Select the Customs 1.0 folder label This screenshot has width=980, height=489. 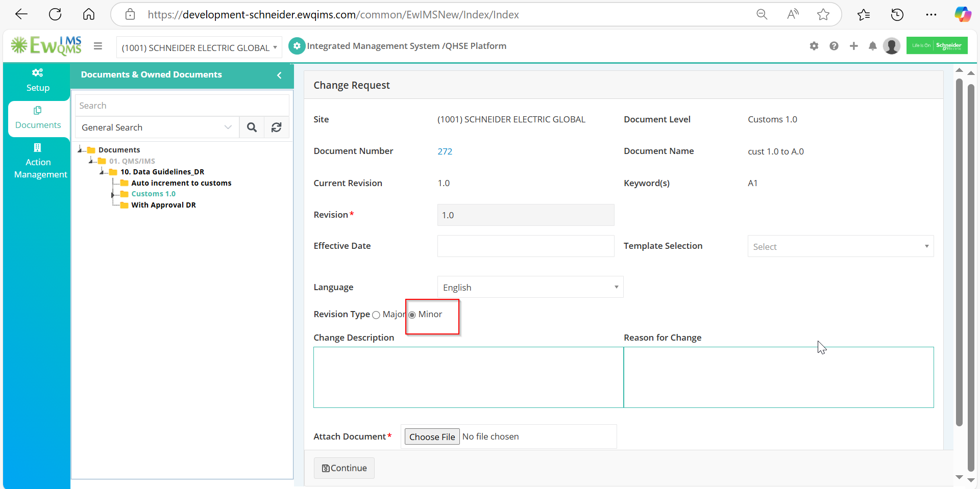[153, 194]
